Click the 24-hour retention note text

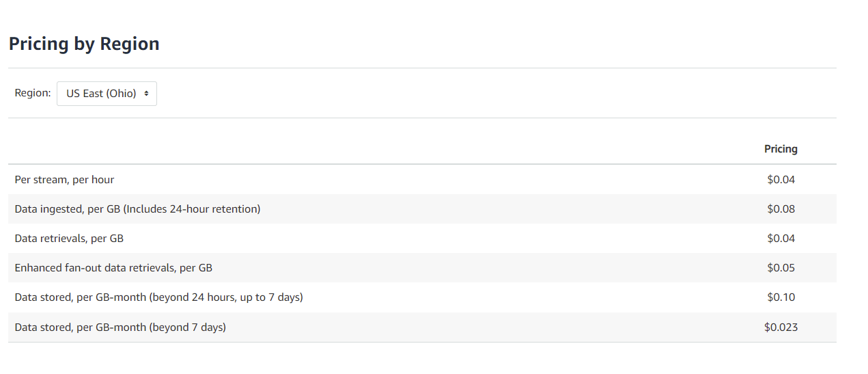[x=192, y=209]
